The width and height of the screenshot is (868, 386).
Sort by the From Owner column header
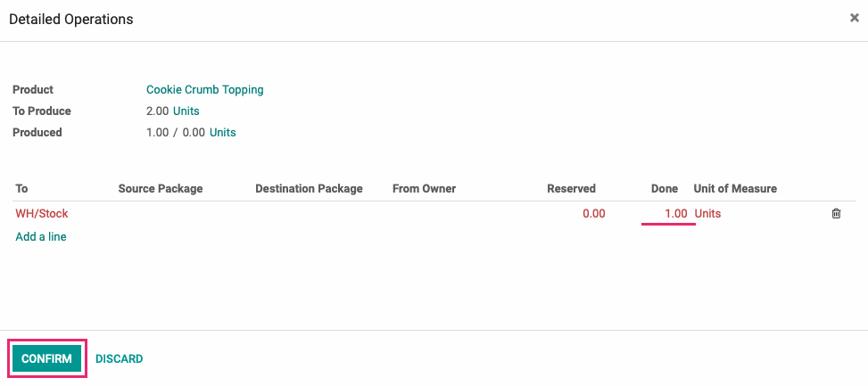coord(424,189)
